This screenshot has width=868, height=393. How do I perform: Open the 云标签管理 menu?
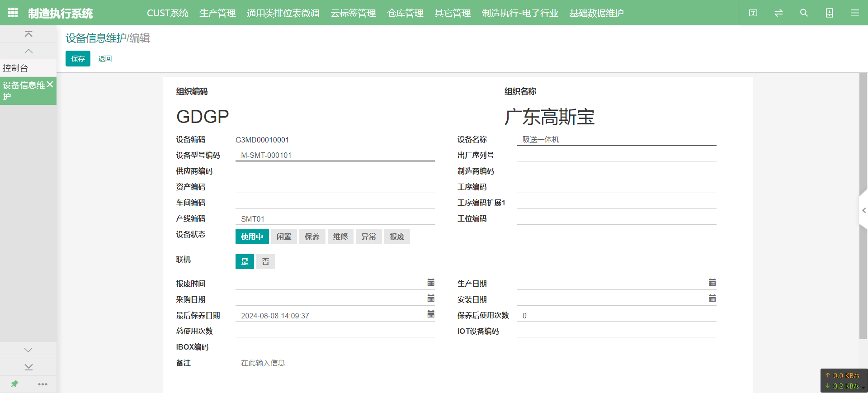tap(353, 13)
